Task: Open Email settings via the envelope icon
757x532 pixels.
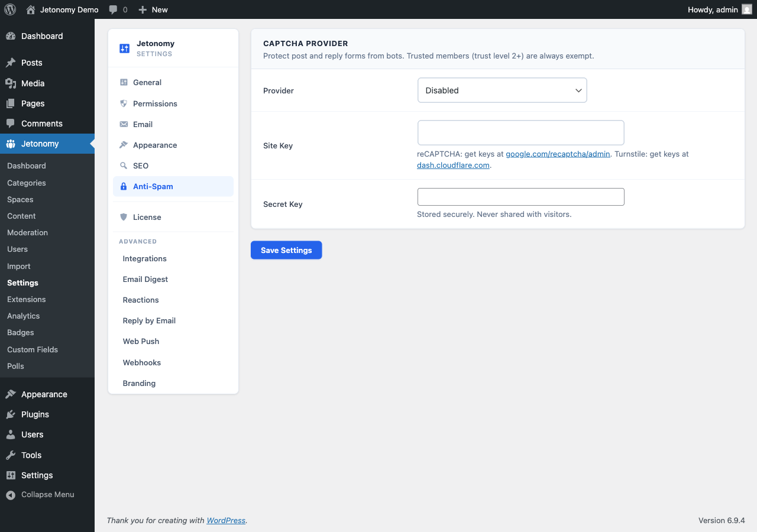Action: 124,124
